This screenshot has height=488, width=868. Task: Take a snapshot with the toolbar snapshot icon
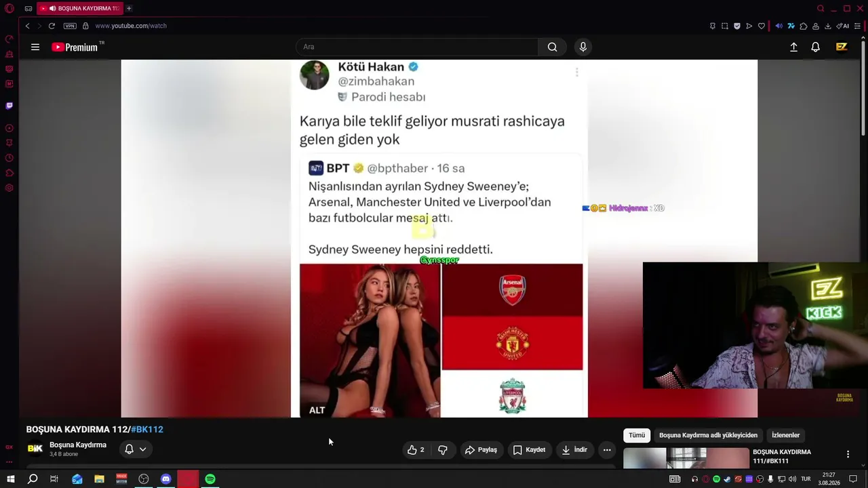click(725, 26)
